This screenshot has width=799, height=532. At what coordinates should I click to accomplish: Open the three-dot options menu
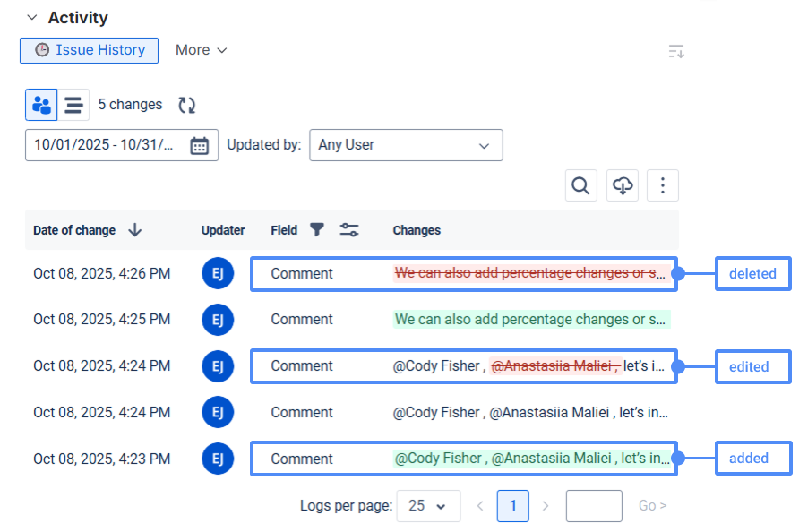pos(663,185)
